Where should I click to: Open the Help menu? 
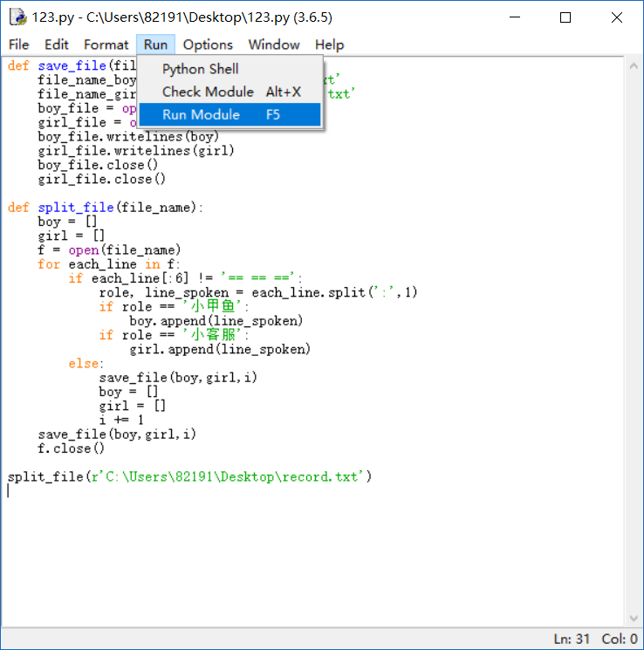click(329, 44)
